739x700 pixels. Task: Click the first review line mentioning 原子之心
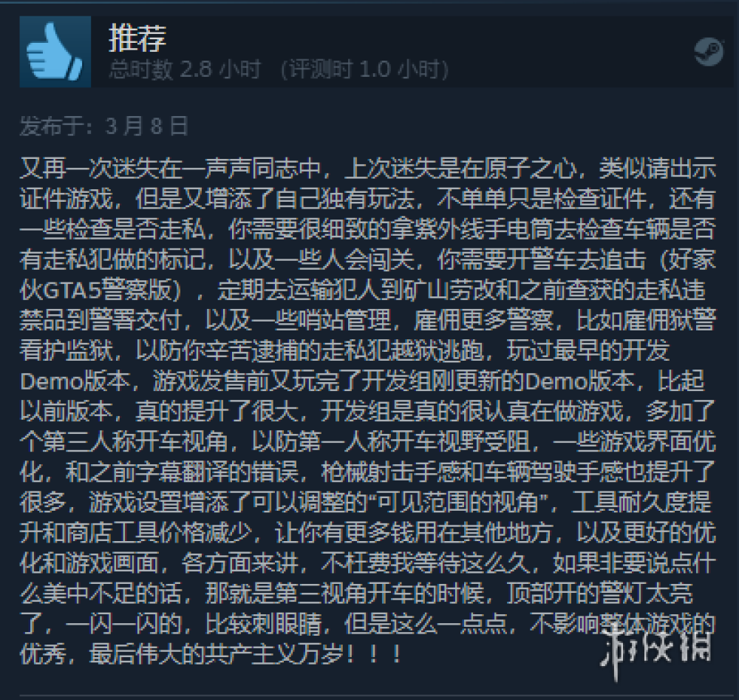tap(368, 169)
